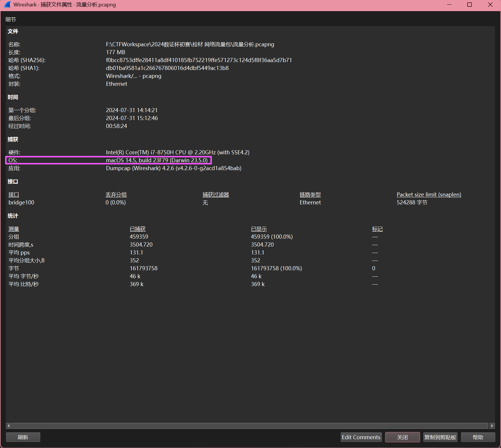Click the 捕获过滤器 column header
Screen dimensions: 501x448
click(x=216, y=195)
